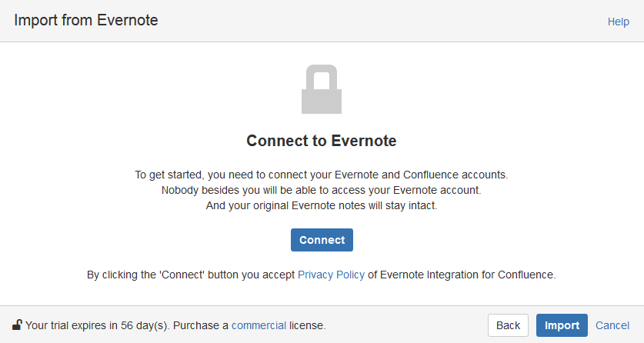Open the Privacy Policy link
The height and width of the screenshot is (343, 644).
[x=331, y=274]
